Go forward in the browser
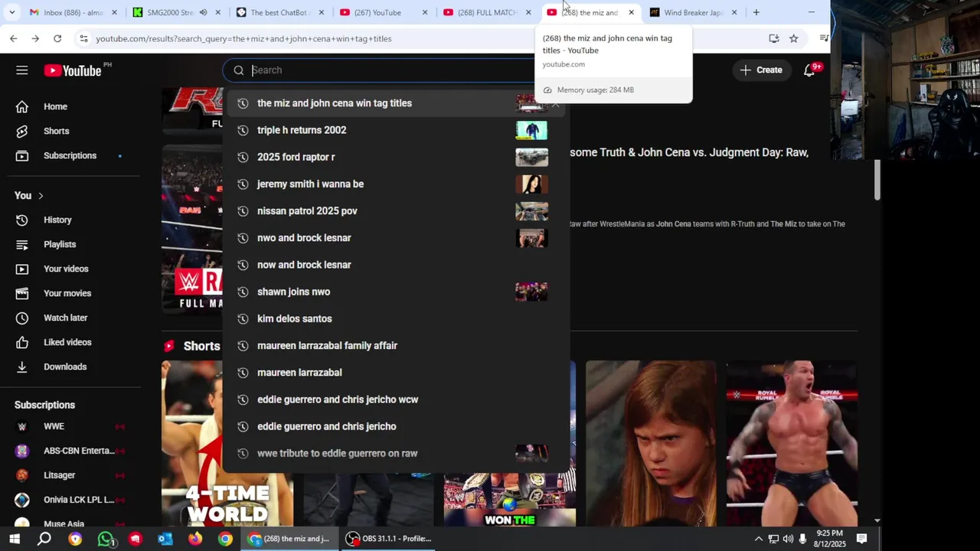This screenshot has width=980, height=551. coord(35,38)
